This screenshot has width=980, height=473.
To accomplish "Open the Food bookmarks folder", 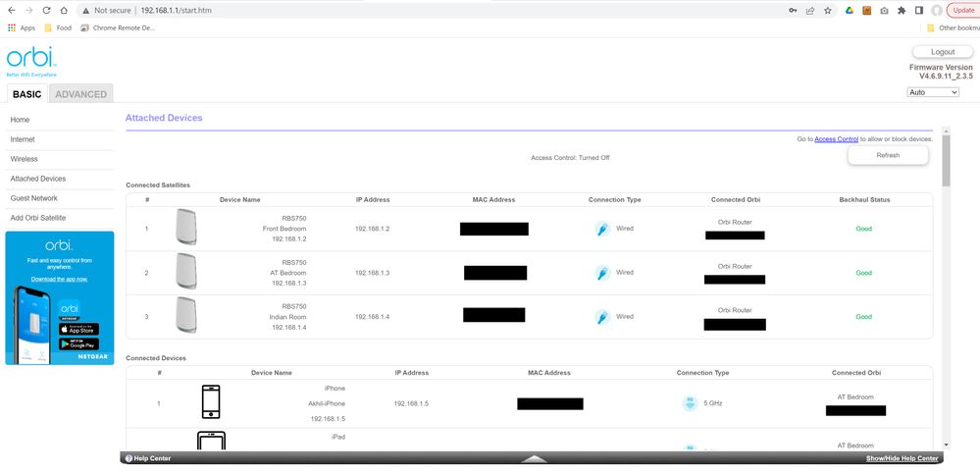I will 58,27.
